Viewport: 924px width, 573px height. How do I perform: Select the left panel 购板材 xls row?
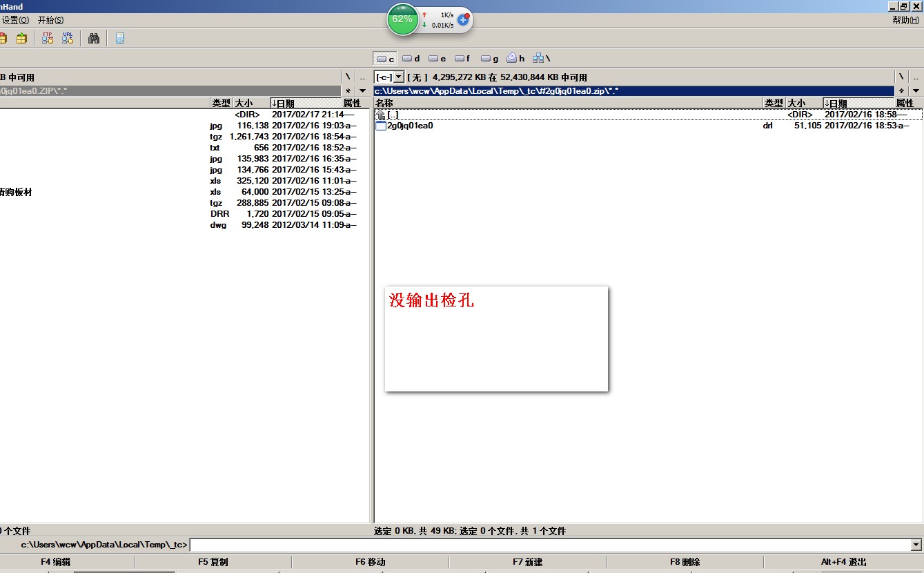(184, 192)
